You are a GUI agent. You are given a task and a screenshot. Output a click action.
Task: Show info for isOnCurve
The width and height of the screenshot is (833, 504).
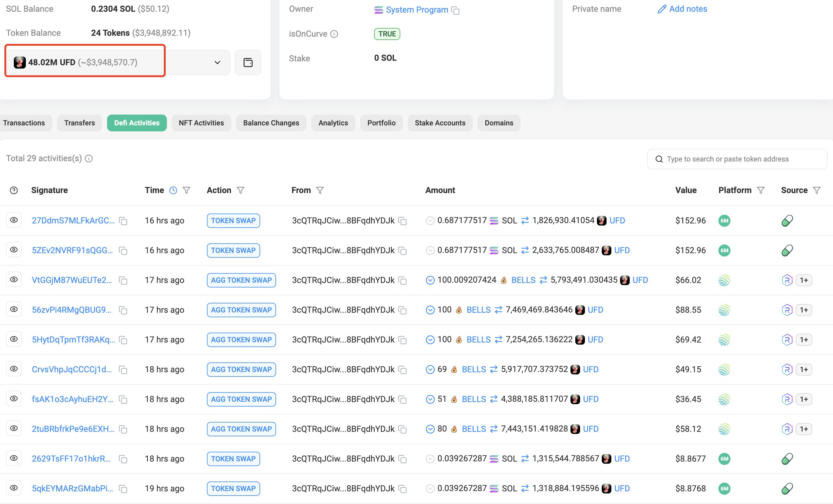334,34
